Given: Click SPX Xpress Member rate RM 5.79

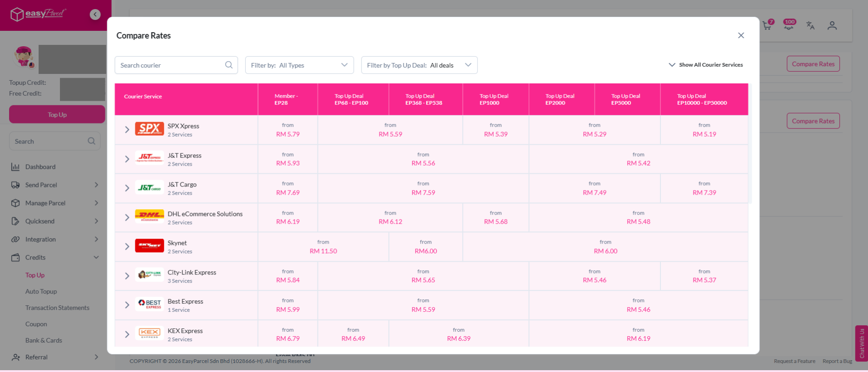Looking at the screenshot, I should (288, 134).
